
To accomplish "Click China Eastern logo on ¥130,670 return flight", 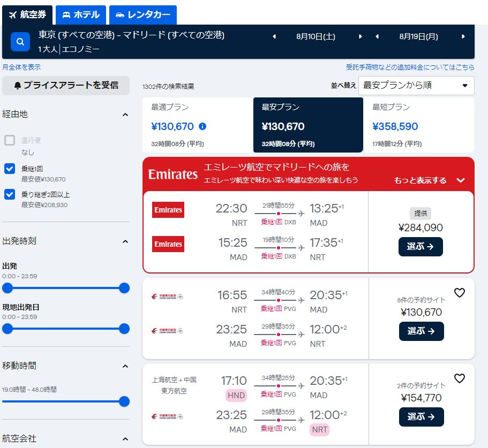I will coord(167,331).
